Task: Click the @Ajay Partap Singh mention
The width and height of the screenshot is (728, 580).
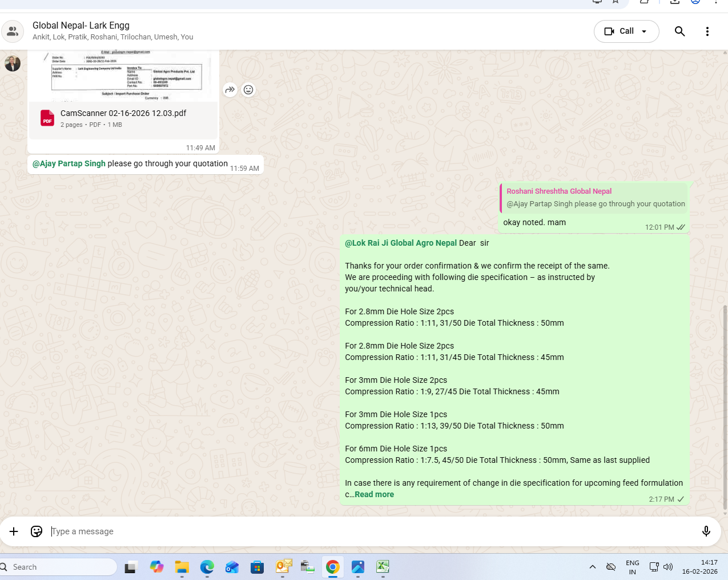Action: [69, 163]
